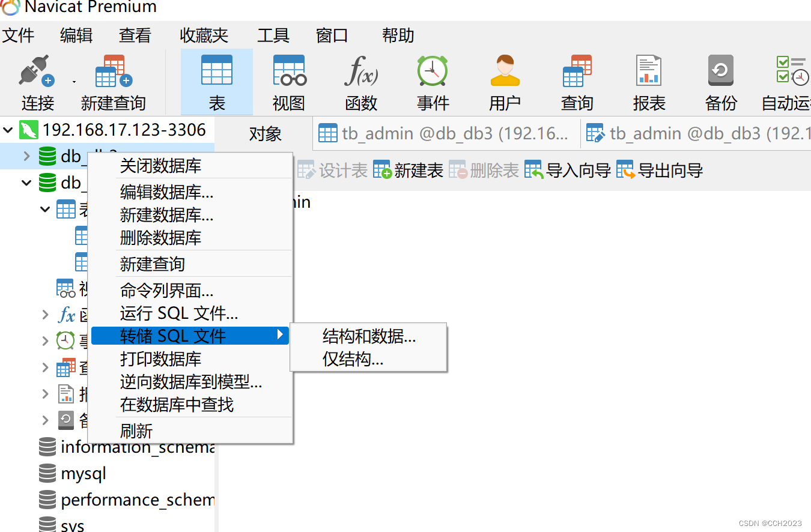
Task: Click the Event clock toolbar icon
Action: pos(433,70)
